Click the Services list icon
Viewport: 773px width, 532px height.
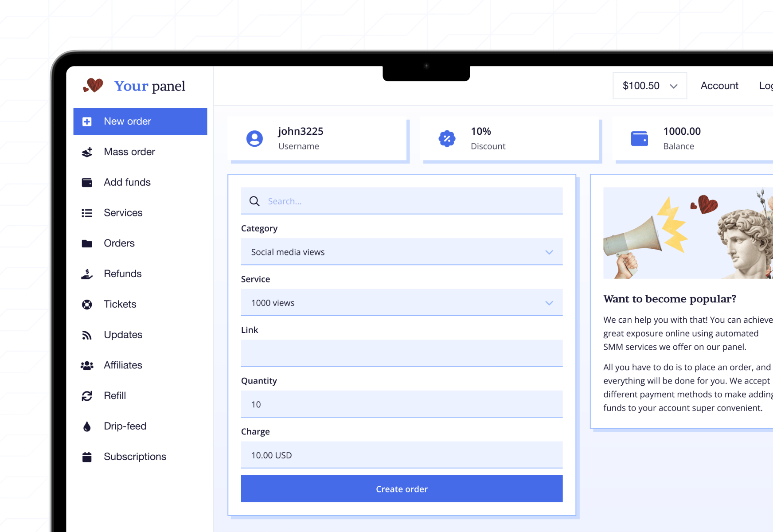tap(87, 213)
